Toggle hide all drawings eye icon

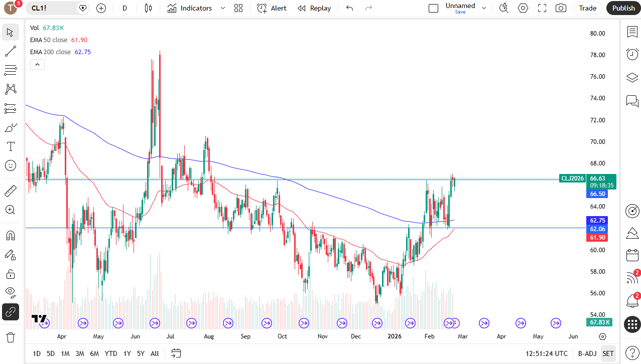pos(10,293)
